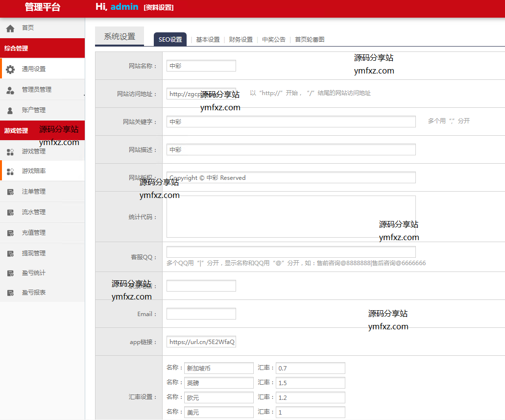Click the 游戏管理 sidebar icon
505x420 pixels.
[10, 152]
